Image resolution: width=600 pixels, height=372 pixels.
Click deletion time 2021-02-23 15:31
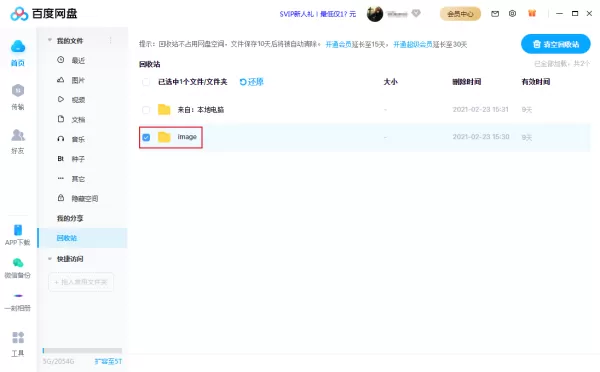pyautogui.click(x=481, y=109)
